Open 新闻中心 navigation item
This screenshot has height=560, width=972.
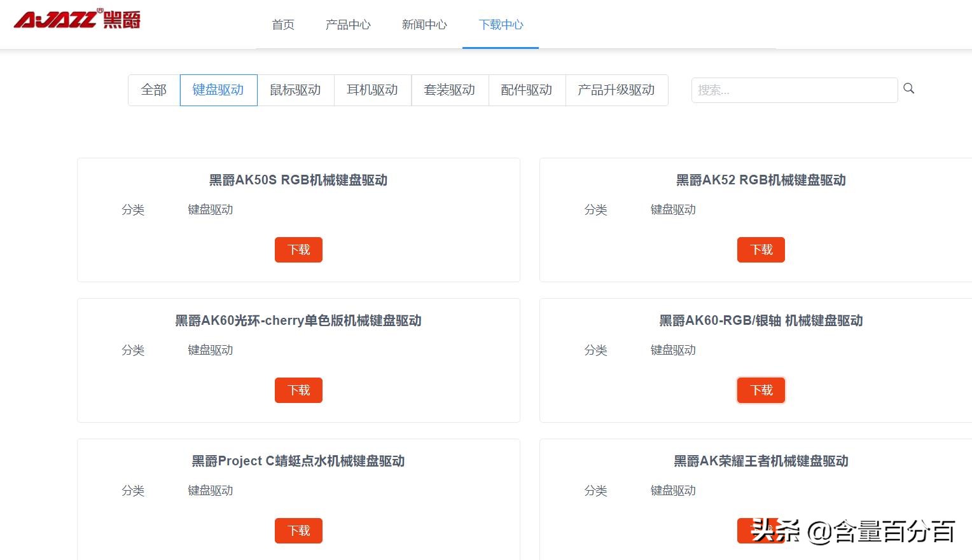[x=424, y=25]
